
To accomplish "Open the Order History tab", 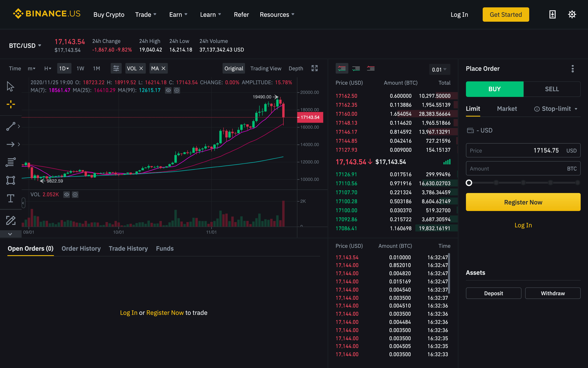I will pyautogui.click(x=81, y=248).
